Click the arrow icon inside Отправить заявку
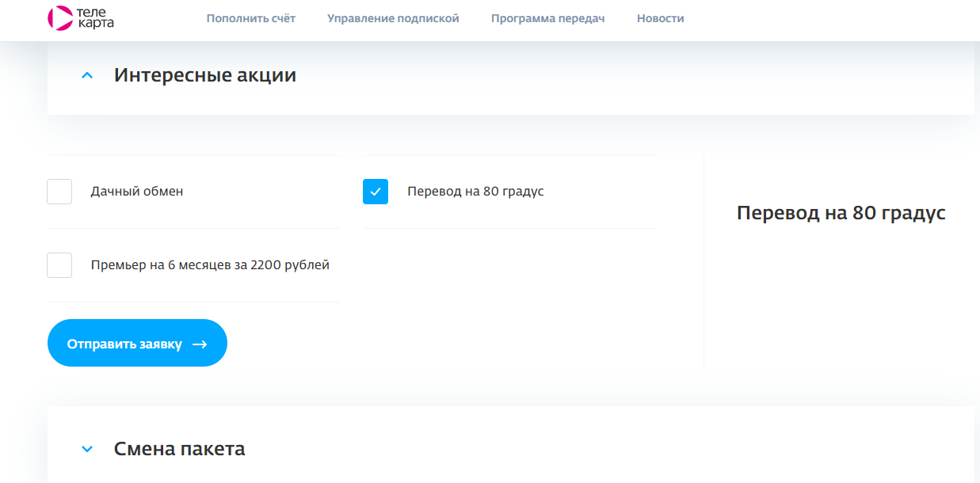This screenshot has width=980, height=483. 200,344
